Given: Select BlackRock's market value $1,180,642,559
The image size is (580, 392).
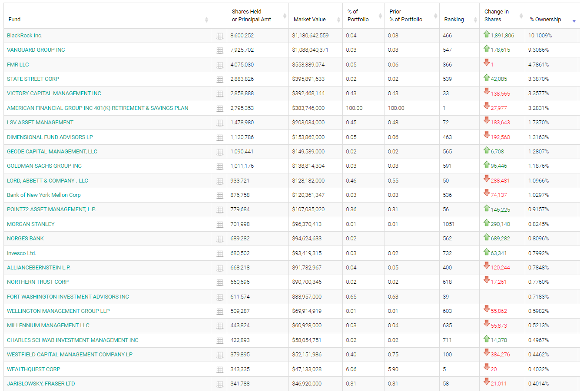Looking at the screenshot, I should coord(310,36).
